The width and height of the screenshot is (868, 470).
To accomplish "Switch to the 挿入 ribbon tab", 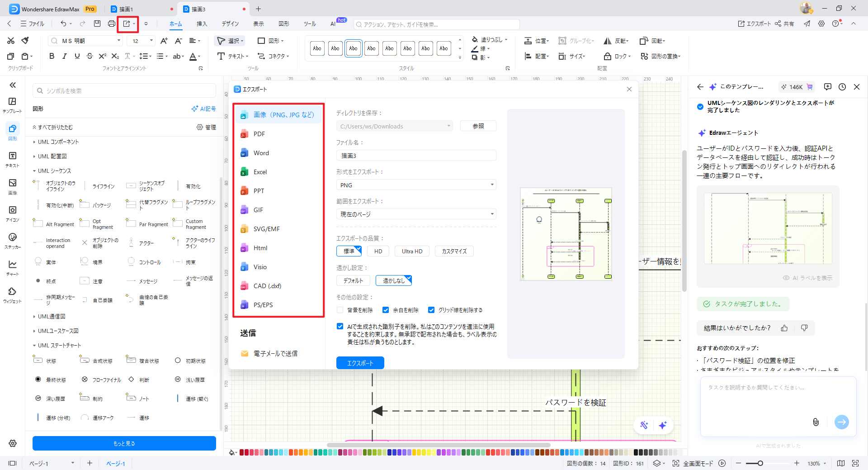I will (202, 24).
